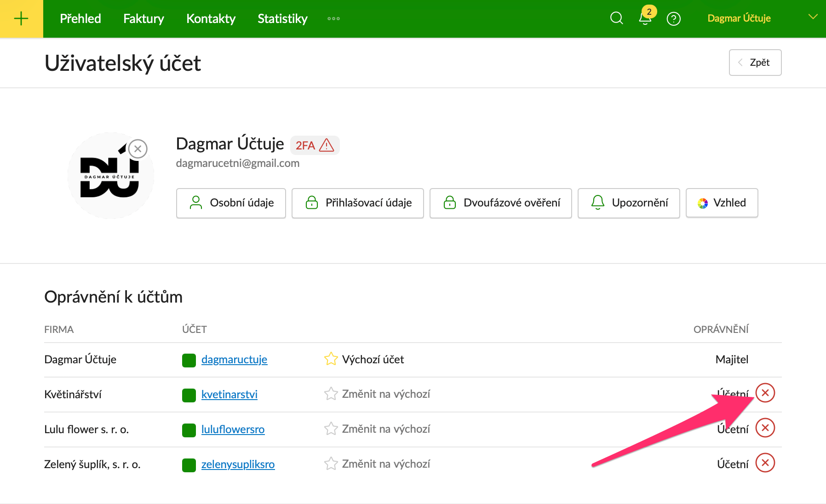This screenshot has height=504, width=826.
Task: Open Vzhled appearance color settings
Action: 722,203
